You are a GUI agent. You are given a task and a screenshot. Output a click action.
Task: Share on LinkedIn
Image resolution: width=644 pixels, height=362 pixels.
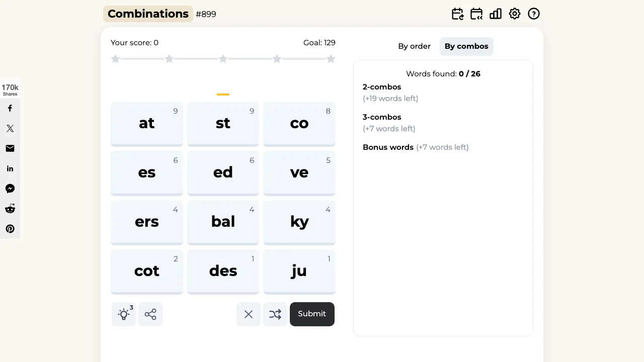(10, 168)
